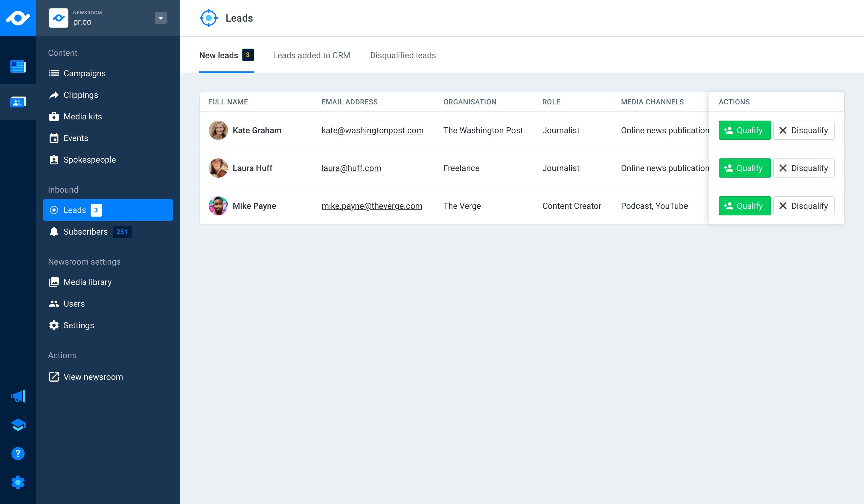Click the megaphone icon in sidebar
Image resolution: width=864 pixels, height=504 pixels.
(x=17, y=396)
